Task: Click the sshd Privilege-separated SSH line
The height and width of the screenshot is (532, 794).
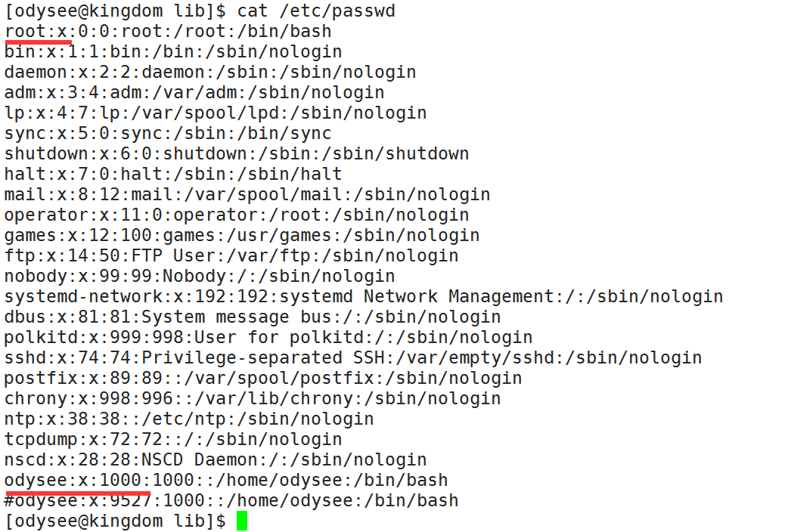Action: coord(353,358)
